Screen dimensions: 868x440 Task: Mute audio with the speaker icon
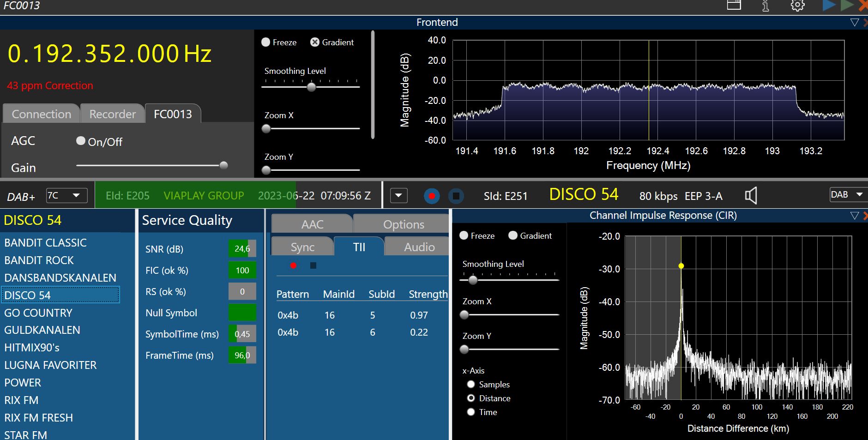click(x=751, y=196)
